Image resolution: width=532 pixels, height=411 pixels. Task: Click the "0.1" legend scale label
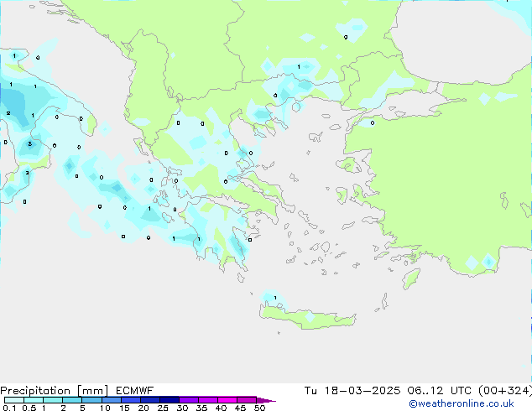(x=9, y=408)
